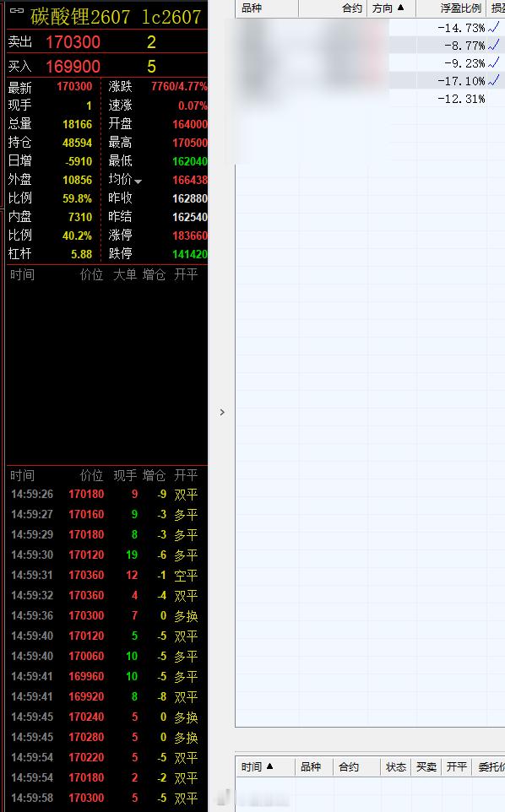Screen dimensions: 505x812
Task: Expand the side panel with the > arrow
Action: [x=222, y=412]
